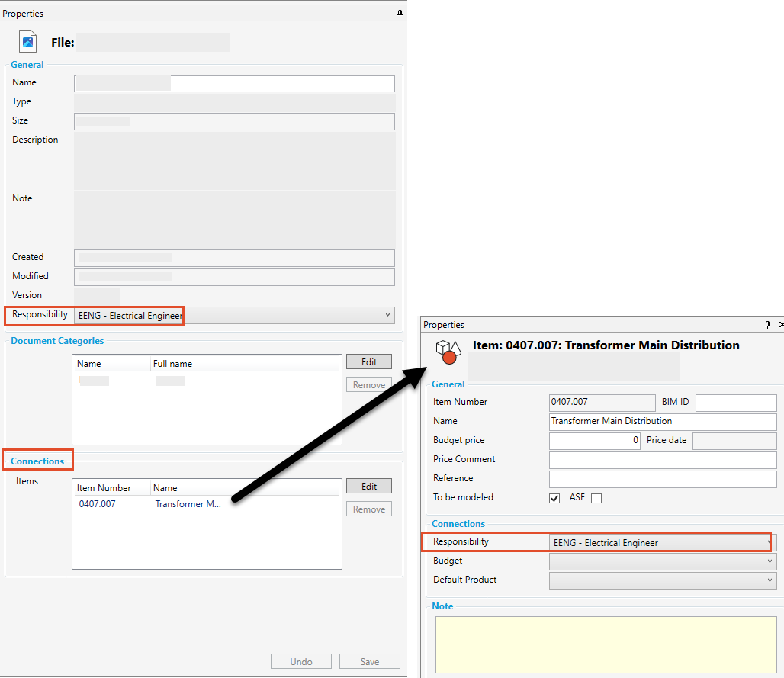Close the Item Properties panel
This screenshot has width=784, height=678.
pyautogui.click(x=780, y=325)
